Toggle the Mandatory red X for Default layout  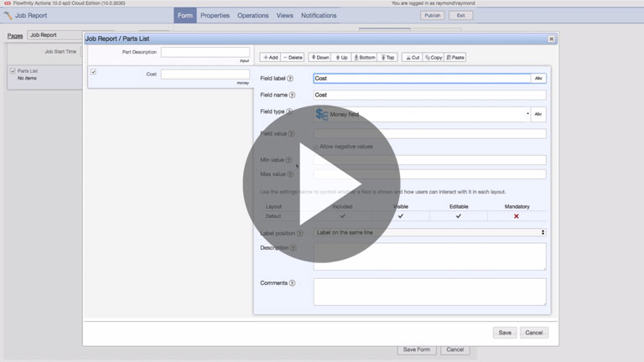[517, 216]
